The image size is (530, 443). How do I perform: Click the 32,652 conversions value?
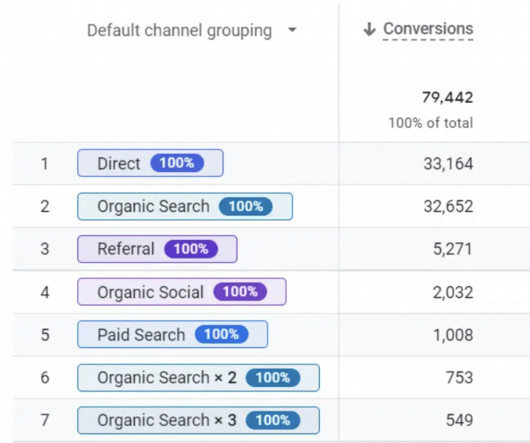click(448, 206)
